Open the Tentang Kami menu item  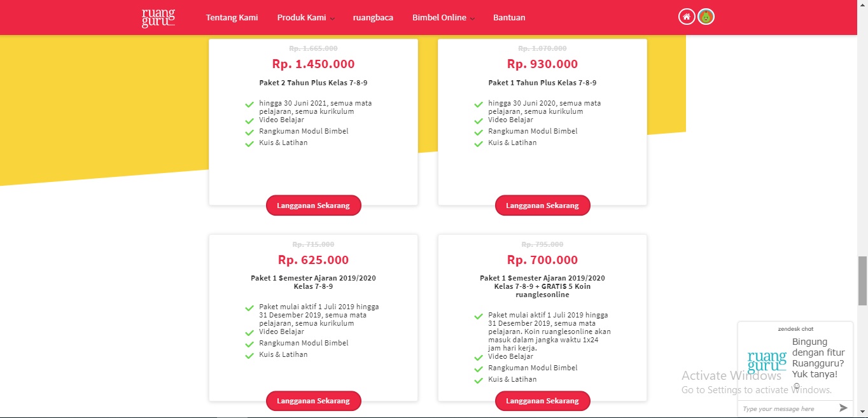232,18
